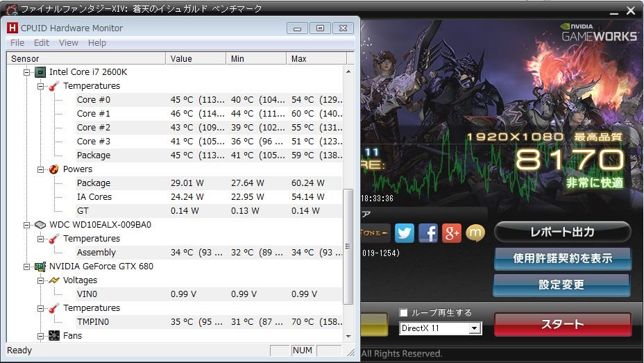Click the Intel Core i7 2600K chip icon
The height and width of the screenshot is (363, 644).
(x=40, y=72)
